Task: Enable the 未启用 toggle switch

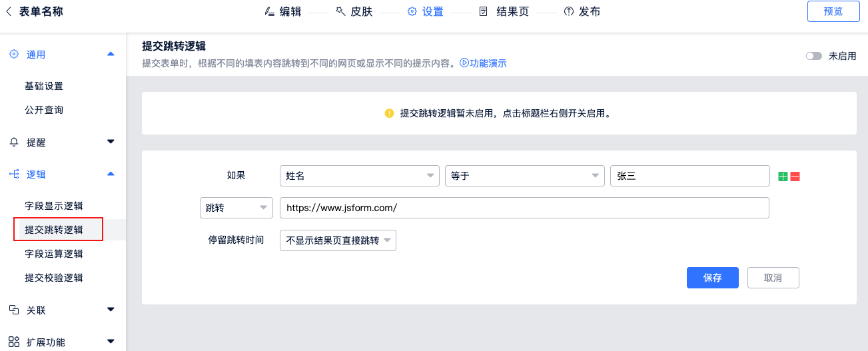Action: [x=813, y=57]
